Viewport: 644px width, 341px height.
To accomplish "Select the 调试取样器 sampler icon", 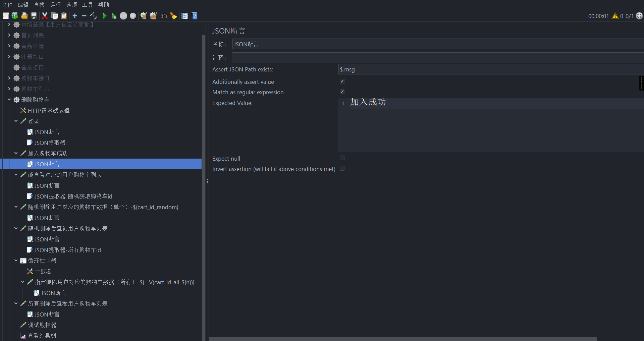I will point(23,325).
